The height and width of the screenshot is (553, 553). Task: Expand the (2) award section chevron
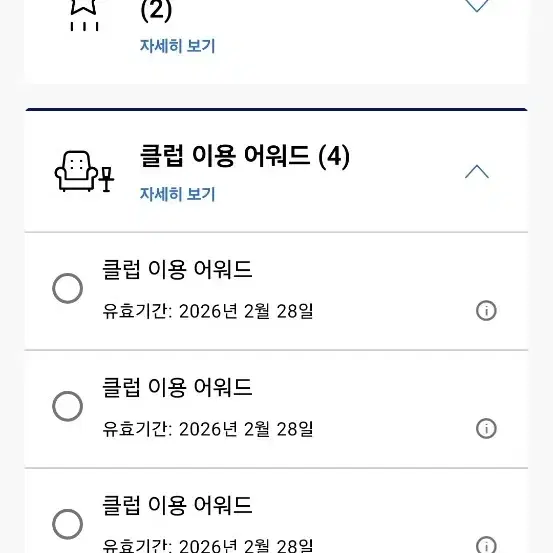(x=477, y=6)
